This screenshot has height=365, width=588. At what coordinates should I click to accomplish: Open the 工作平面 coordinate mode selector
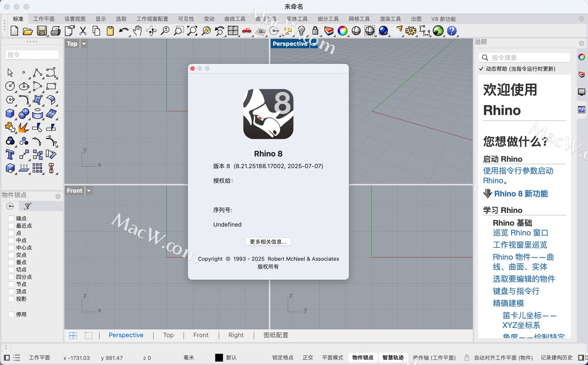click(39, 358)
